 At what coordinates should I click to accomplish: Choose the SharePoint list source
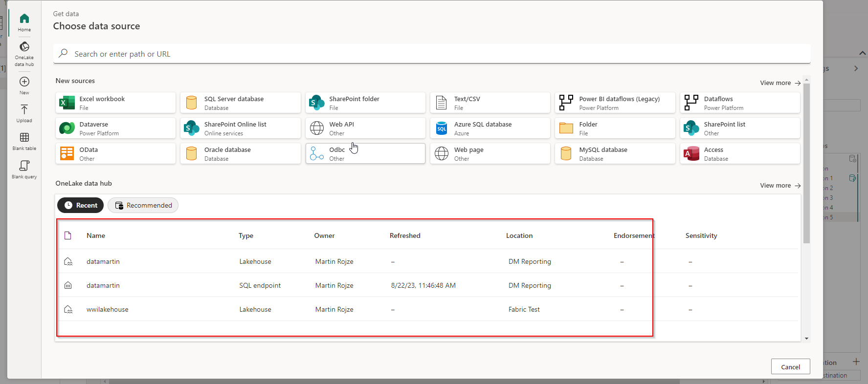(x=740, y=128)
